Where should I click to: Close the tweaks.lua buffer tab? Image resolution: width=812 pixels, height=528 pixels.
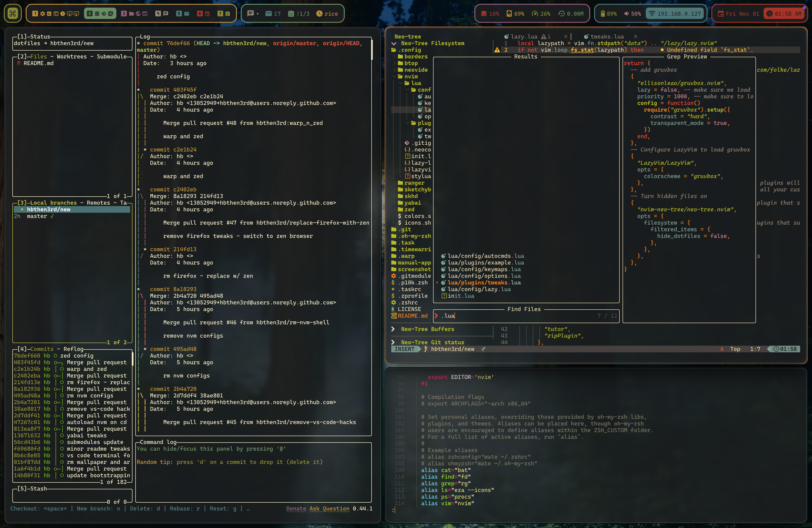(635, 37)
